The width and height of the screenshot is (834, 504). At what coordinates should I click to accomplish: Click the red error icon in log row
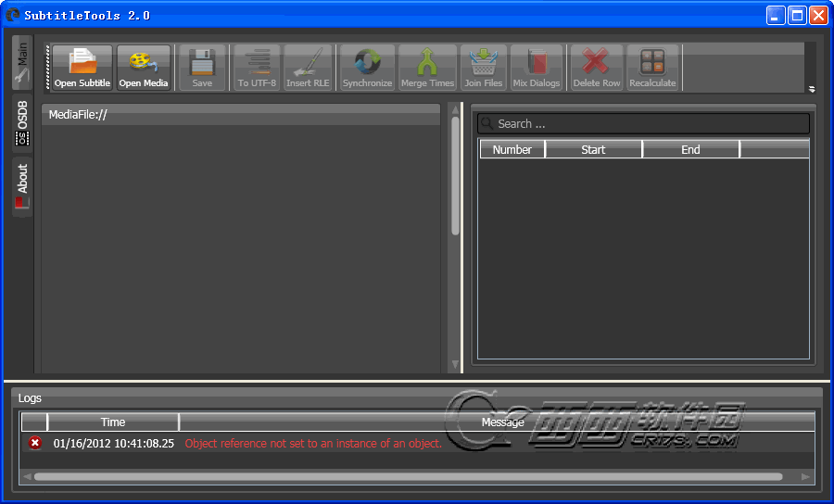tap(35, 443)
